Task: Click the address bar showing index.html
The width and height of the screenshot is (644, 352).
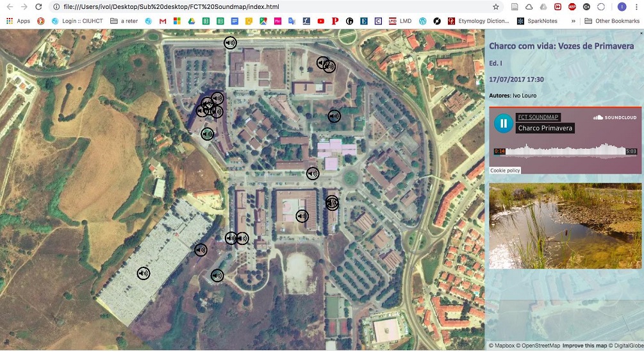Action: click(x=269, y=7)
